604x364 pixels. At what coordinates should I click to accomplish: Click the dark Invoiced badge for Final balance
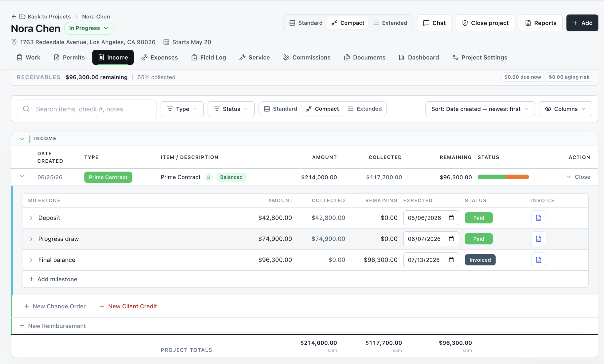coord(480,260)
